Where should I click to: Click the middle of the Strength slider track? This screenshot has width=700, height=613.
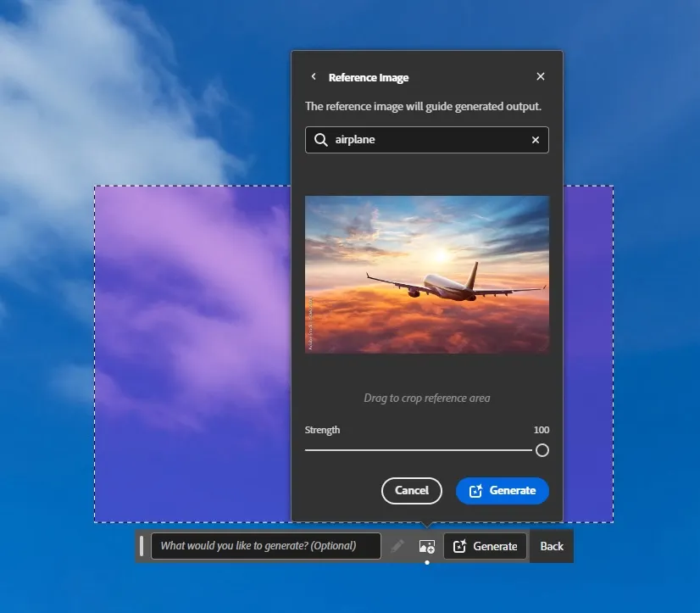pyautogui.click(x=419, y=450)
